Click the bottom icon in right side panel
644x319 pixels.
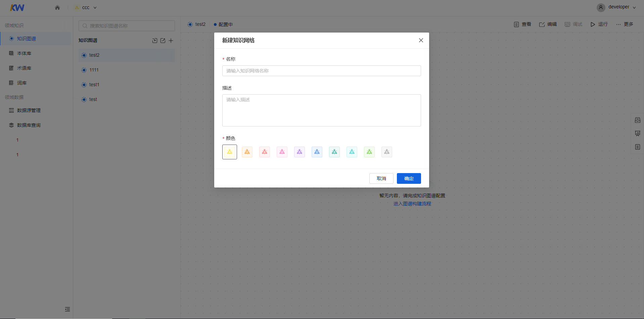[x=638, y=147]
